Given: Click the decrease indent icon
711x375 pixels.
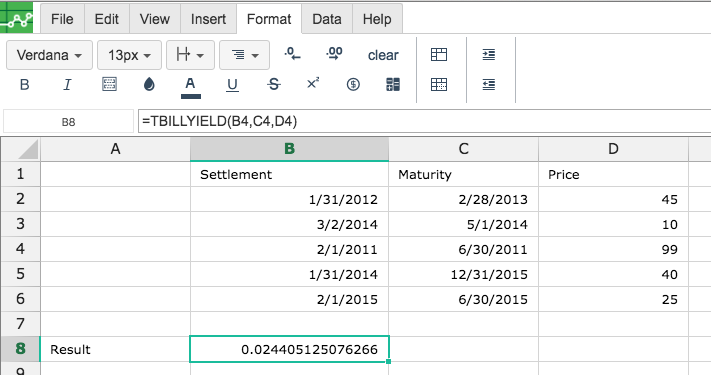Looking at the screenshot, I should pyautogui.click(x=488, y=85).
